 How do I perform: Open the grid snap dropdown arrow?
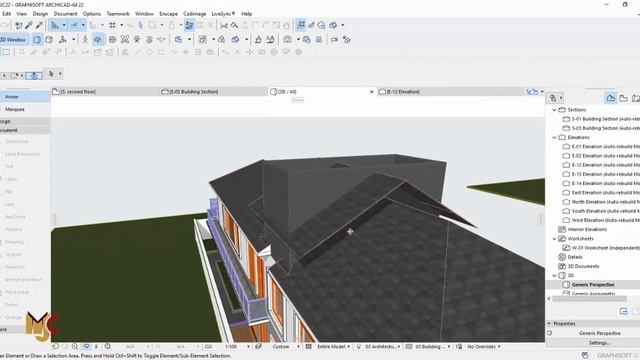(x=122, y=25)
